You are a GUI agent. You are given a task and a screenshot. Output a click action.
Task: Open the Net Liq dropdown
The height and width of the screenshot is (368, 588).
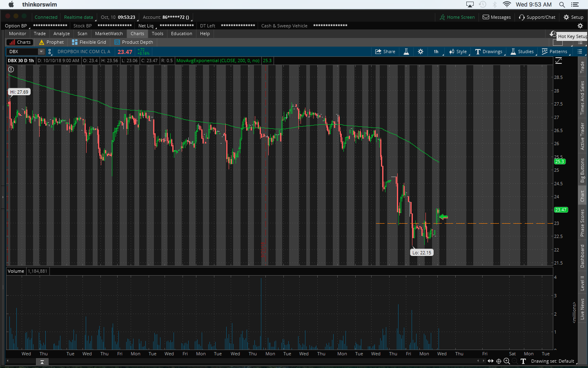click(x=147, y=26)
